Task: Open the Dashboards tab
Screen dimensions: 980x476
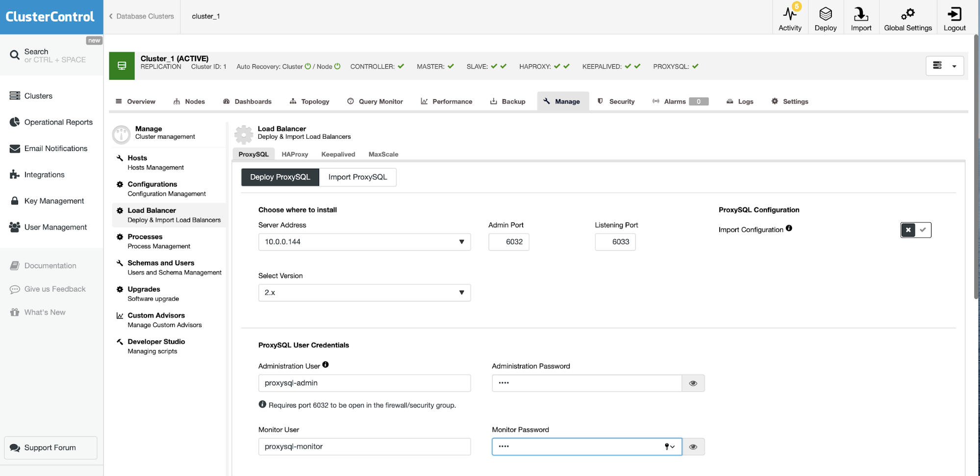Action: tap(247, 101)
